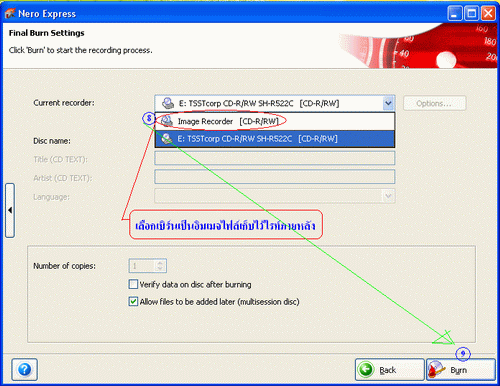The height and width of the screenshot is (386, 500).
Task: Click the Current recorder label
Action: click(64, 103)
